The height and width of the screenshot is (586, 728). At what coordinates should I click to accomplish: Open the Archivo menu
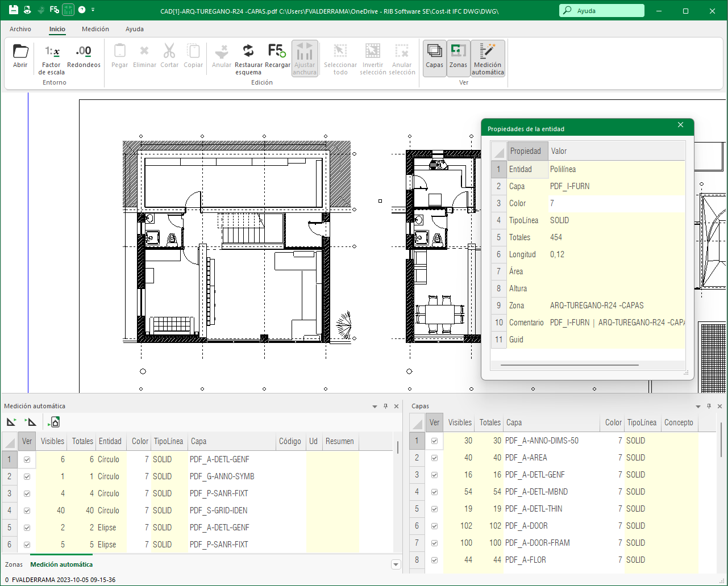click(20, 29)
